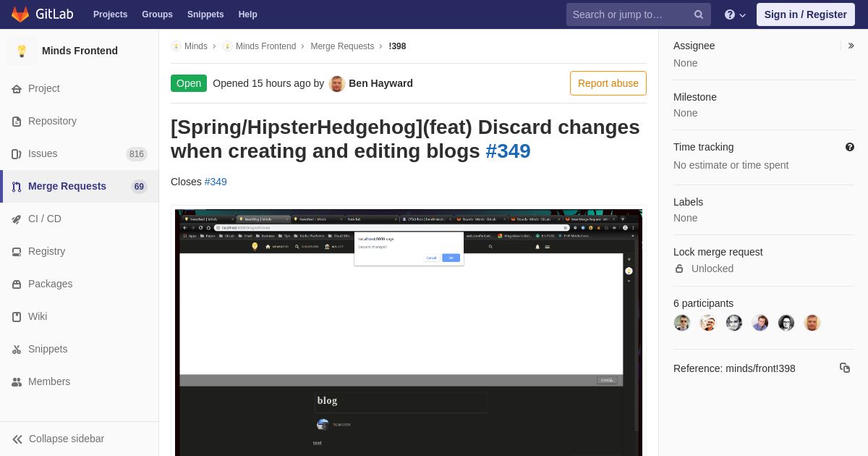Click the Registry icon in sidebar

point(17,251)
